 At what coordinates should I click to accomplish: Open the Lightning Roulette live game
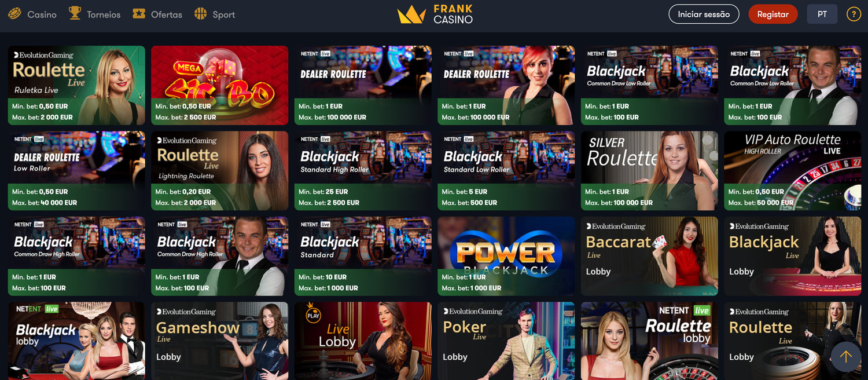pos(219,170)
